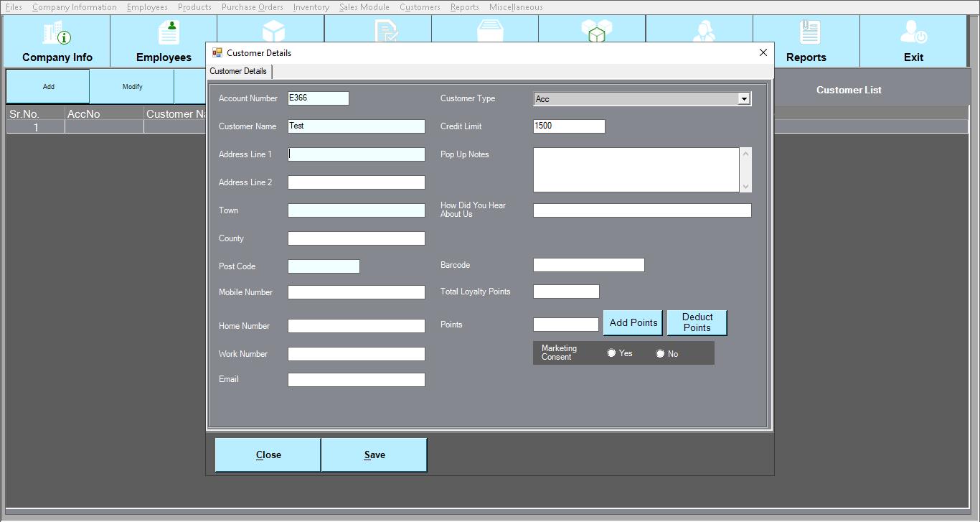Select No for Marketing Consent

(x=660, y=353)
